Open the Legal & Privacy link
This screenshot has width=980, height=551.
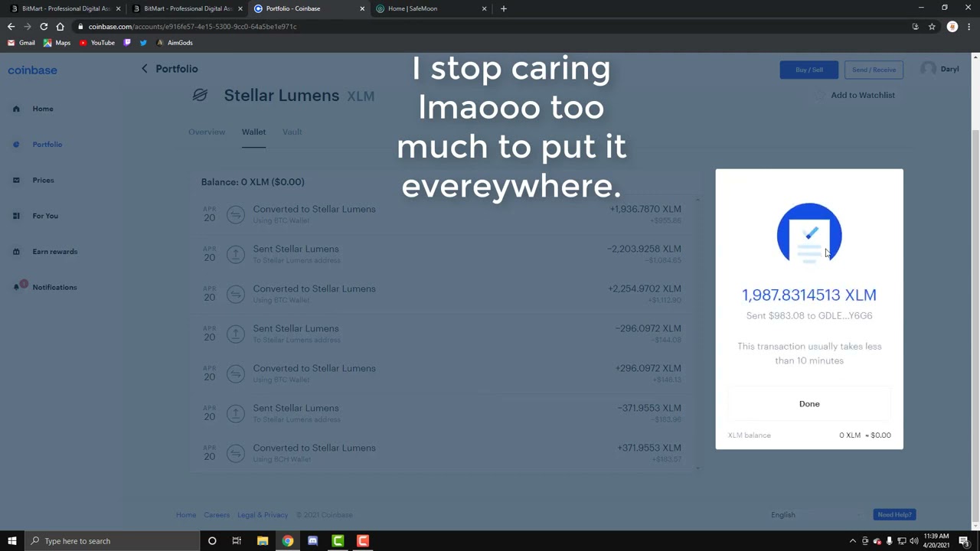263,515
